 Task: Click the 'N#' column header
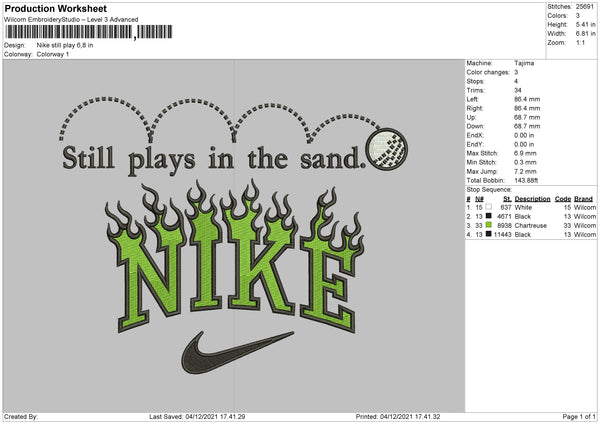(x=479, y=199)
